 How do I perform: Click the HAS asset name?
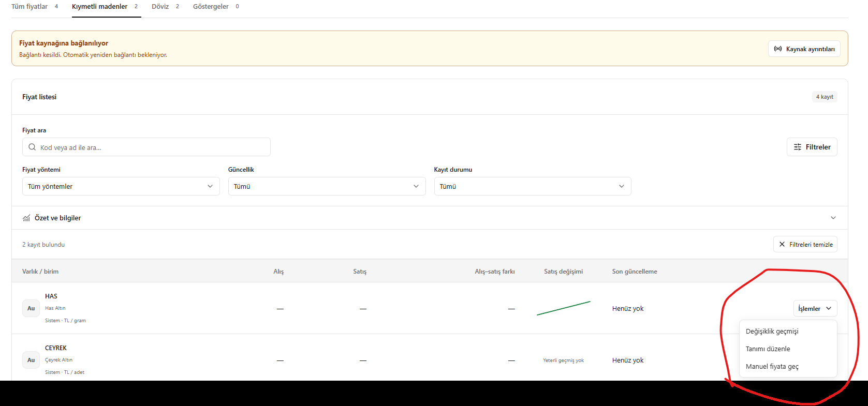point(51,296)
